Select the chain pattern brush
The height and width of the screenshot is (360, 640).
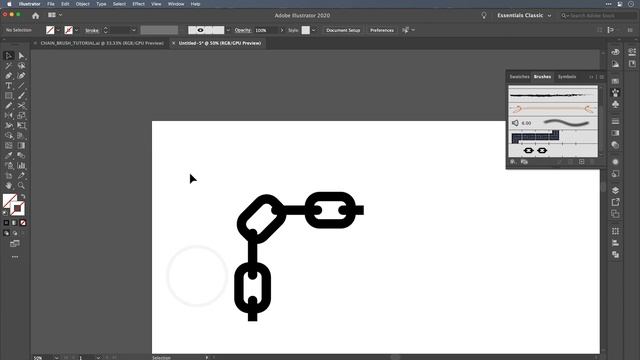[x=553, y=151]
